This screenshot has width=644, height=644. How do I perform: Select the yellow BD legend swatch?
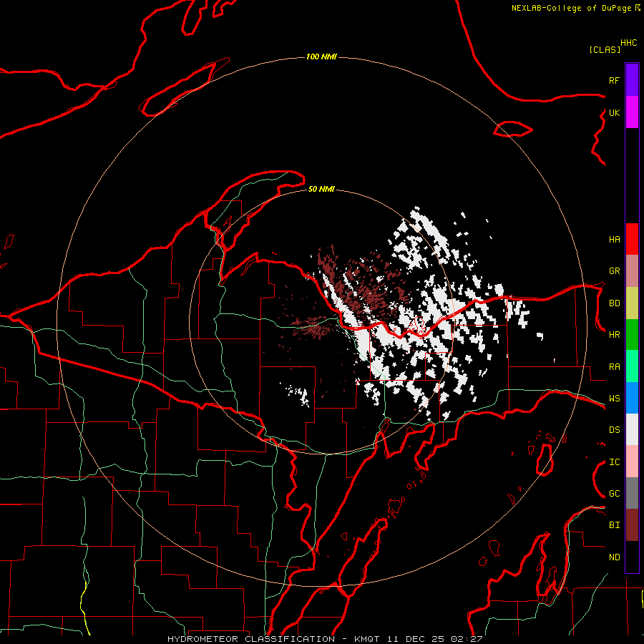(632, 303)
